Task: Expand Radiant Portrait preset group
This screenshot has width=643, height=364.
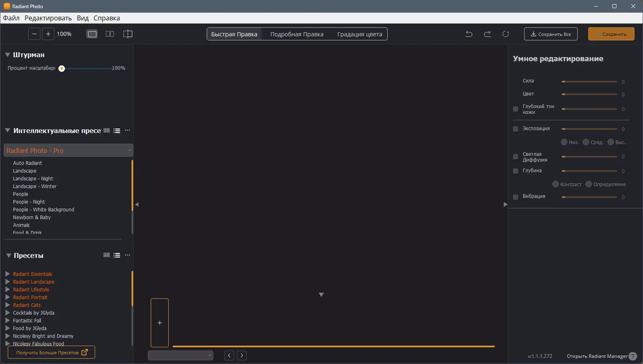Action: pyautogui.click(x=7, y=297)
